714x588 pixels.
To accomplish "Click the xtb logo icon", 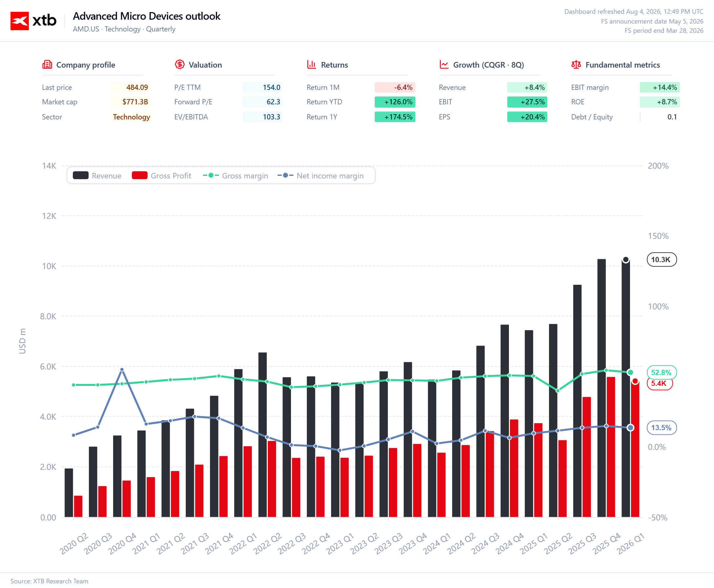I will pos(20,21).
